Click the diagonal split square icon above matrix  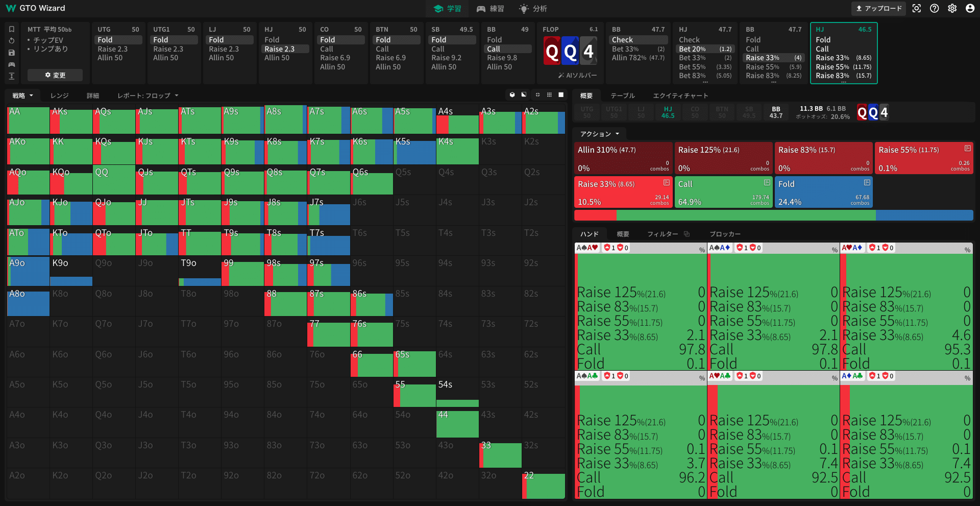pyautogui.click(x=524, y=95)
